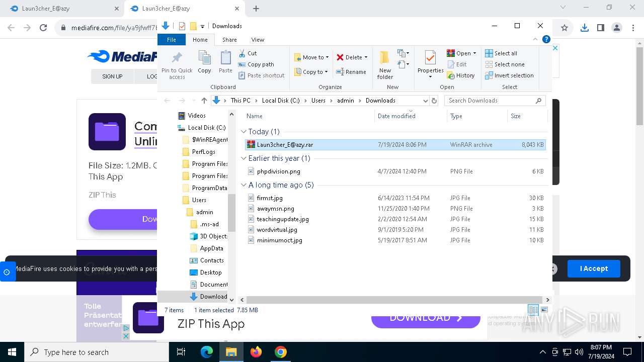
Task: Click the Search Downloads field
Action: click(x=495, y=101)
